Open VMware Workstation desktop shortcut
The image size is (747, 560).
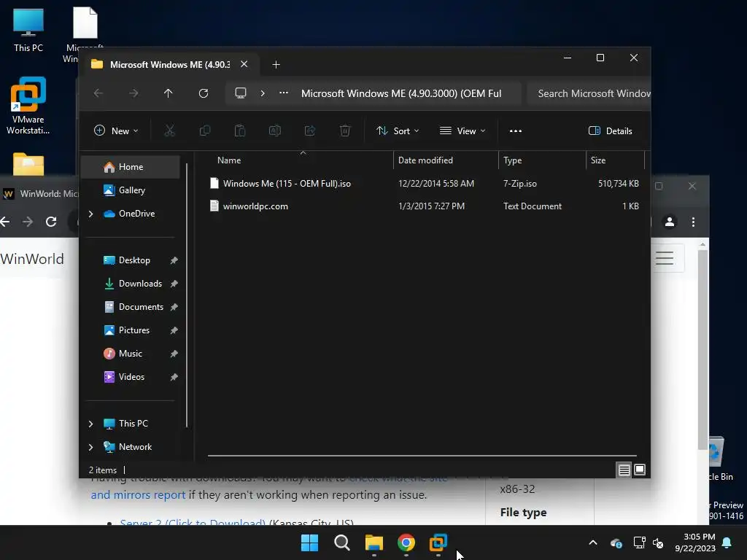click(28, 106)
